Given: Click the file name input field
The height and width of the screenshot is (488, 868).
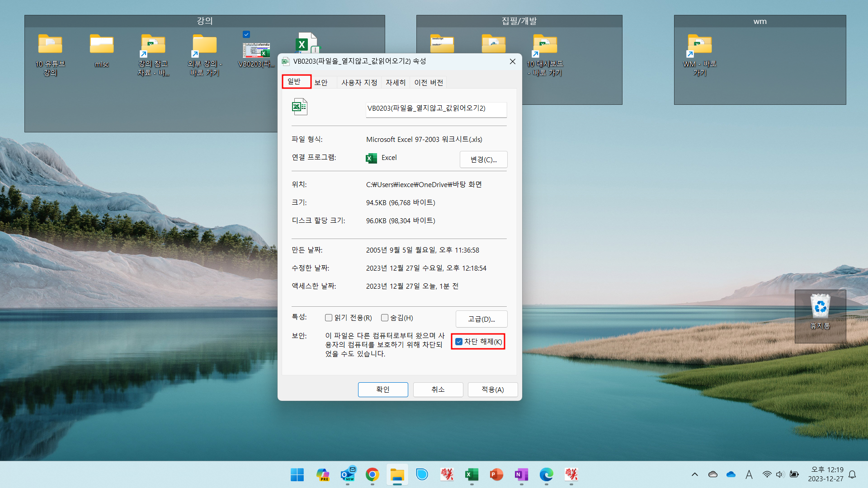Looking at the screenshot, I should [x=436, y=108].
